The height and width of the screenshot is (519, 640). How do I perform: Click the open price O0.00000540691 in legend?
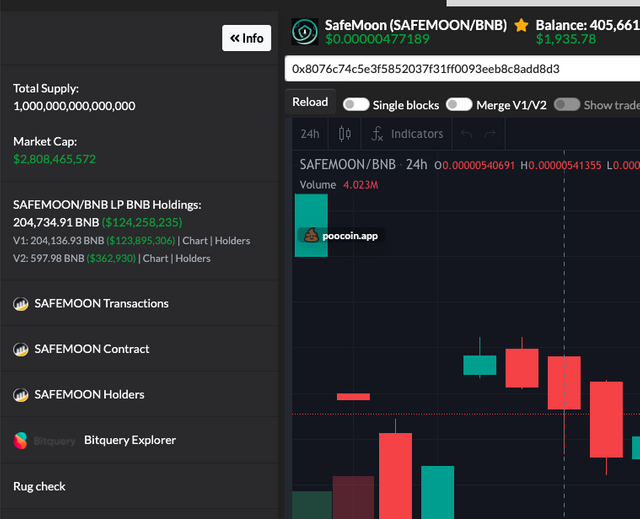tap(474, 165)
